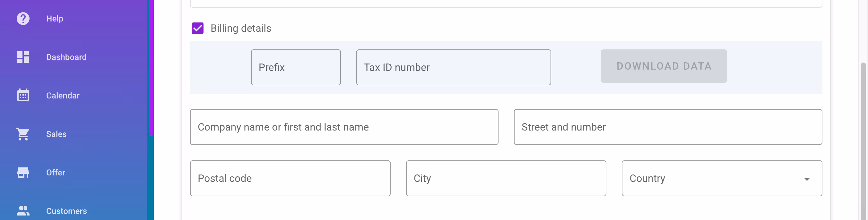Select the Offer storefront icon

pos(22,172)
